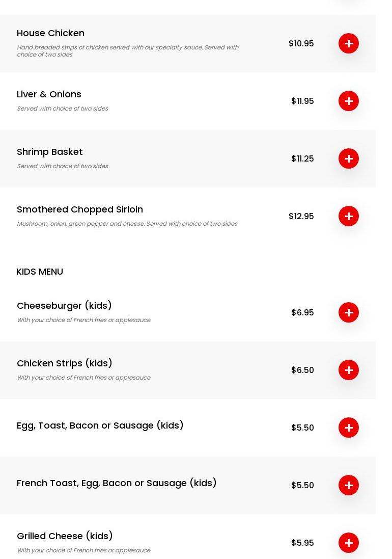Select French Toast, Egg, Bacon or Sausage title

tap(117, 483)
